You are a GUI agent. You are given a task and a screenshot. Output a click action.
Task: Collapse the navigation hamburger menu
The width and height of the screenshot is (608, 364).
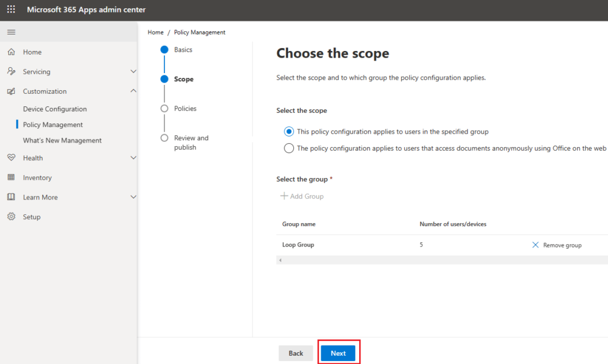pos(11,32)
